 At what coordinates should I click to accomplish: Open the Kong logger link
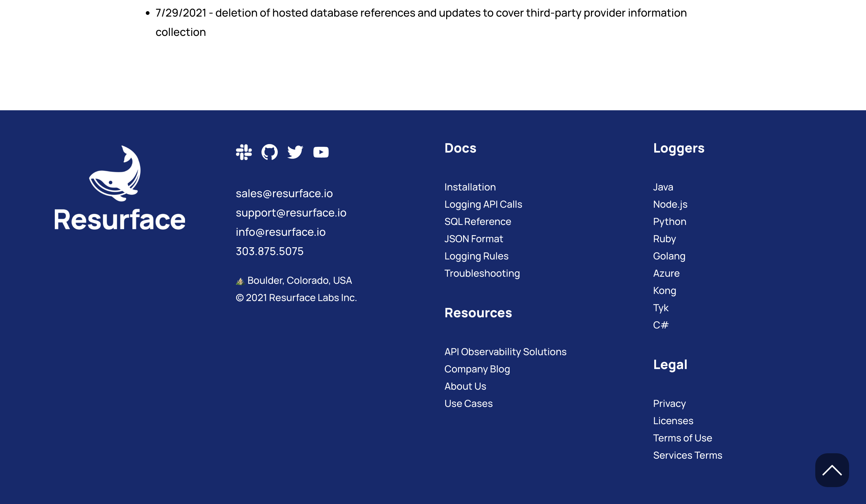coord(664,291)
